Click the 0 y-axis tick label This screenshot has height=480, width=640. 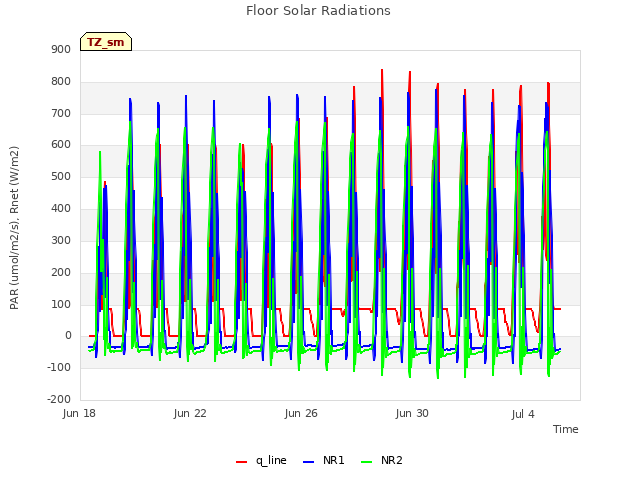click(68, 336)
